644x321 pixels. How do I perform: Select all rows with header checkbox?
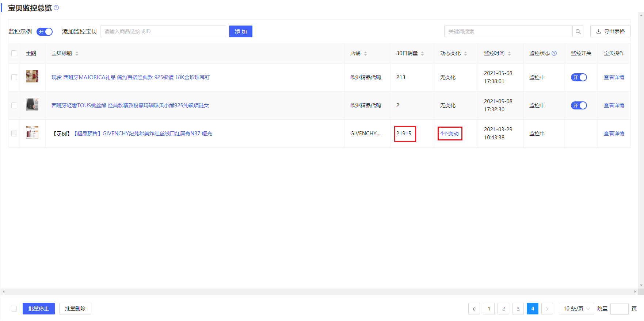[x=14, y=53]
